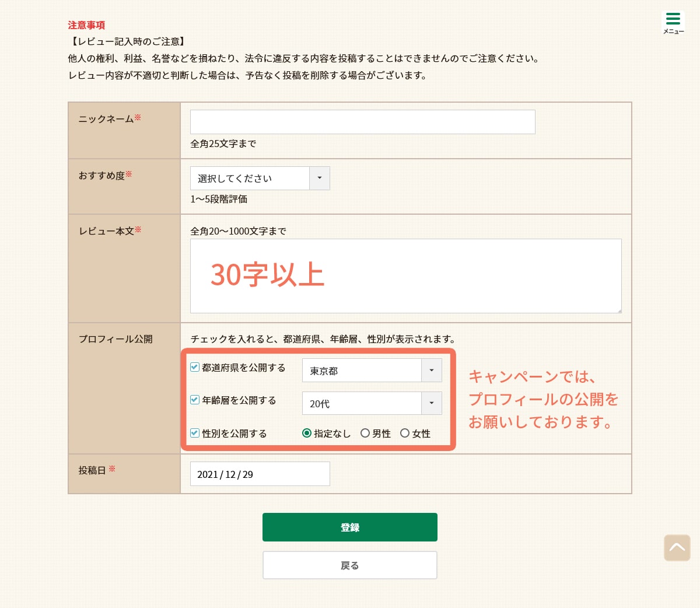Screen dimensions: 700x608
Task: Toggle 性別を公開する checkbox
Action: 195,433
